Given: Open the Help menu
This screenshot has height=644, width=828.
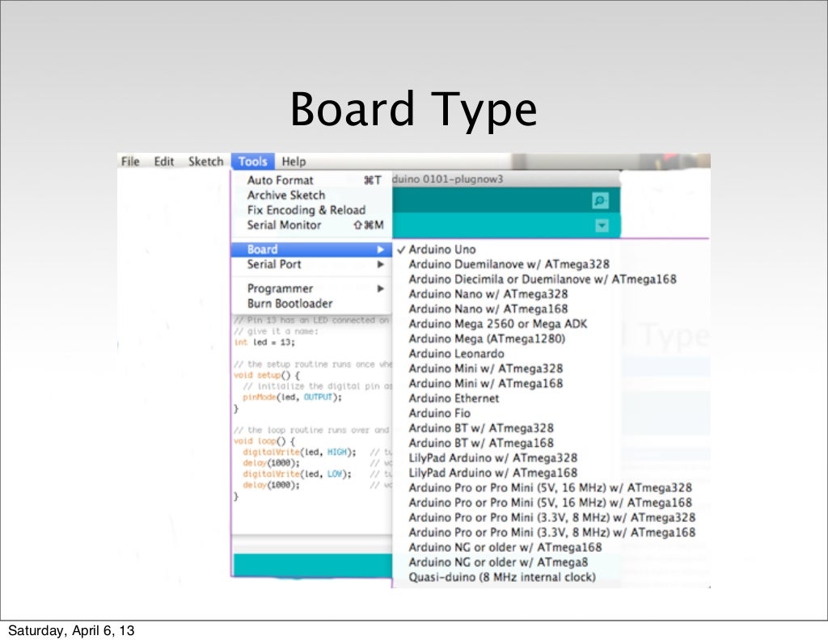Looking at the screenshot, I should tap(294, 162).
